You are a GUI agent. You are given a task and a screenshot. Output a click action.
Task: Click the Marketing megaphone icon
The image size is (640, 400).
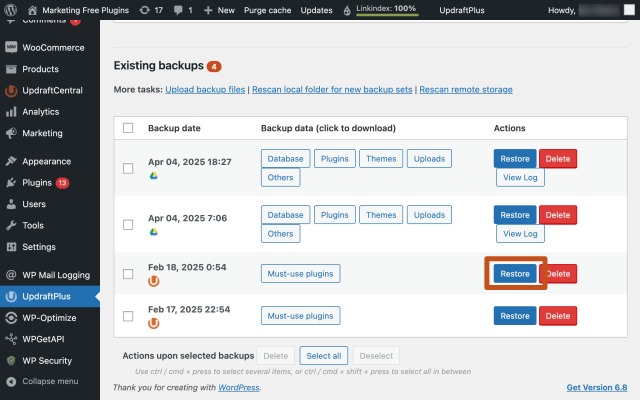(x=11, y=133)
